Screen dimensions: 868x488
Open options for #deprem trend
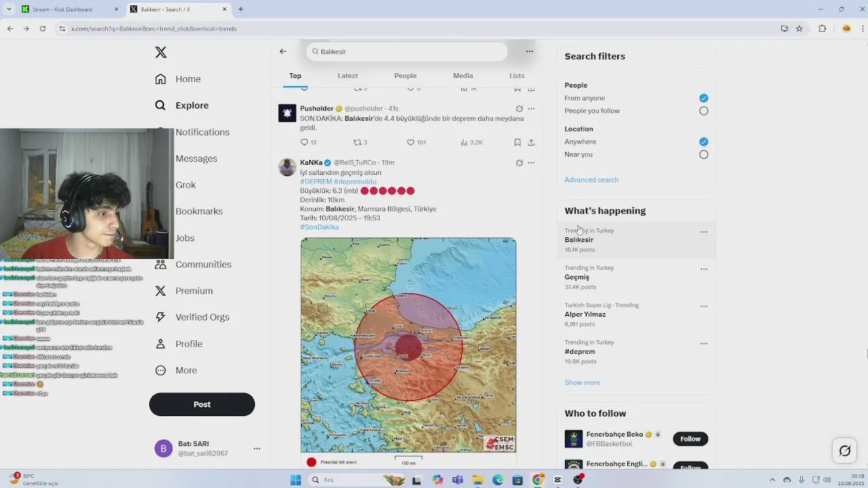704,344
